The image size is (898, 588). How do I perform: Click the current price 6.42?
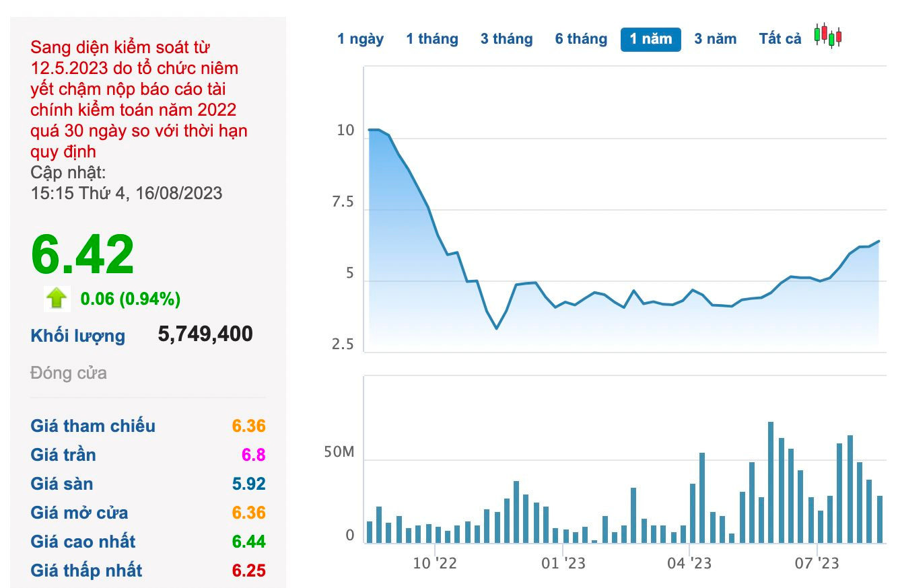pos(83,255)
